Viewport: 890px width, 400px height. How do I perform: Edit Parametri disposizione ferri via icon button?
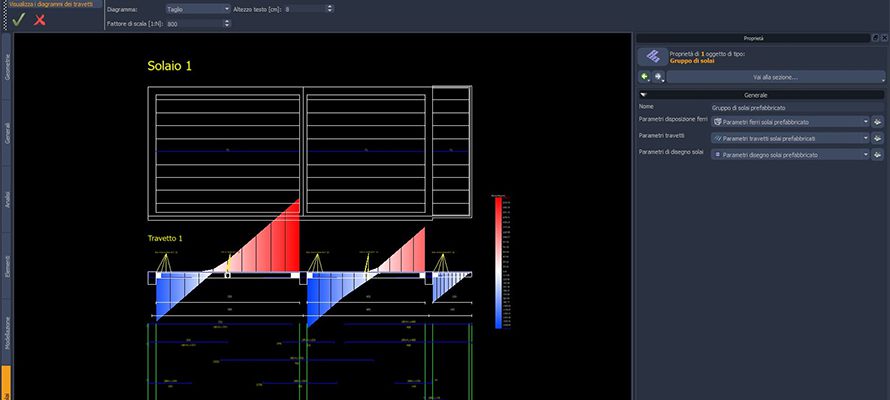878,122
